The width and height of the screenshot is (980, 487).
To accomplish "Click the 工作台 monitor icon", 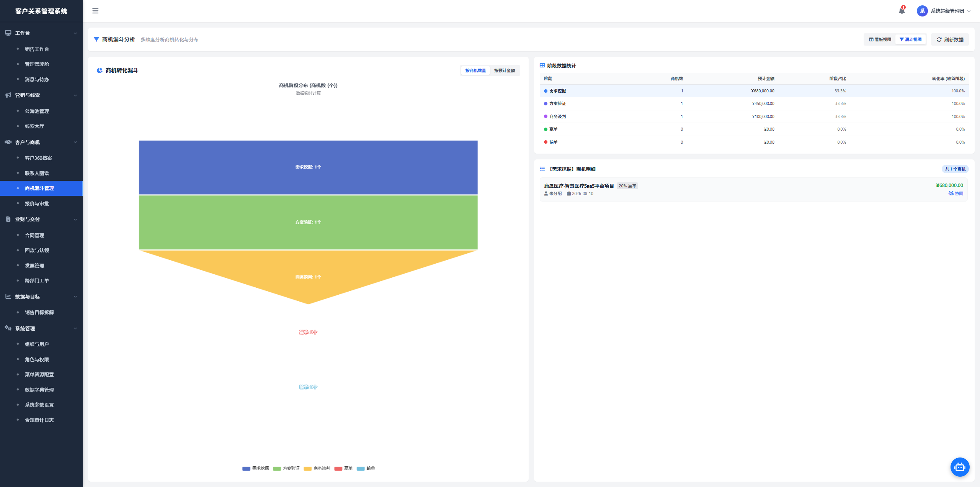I will 8,33.
